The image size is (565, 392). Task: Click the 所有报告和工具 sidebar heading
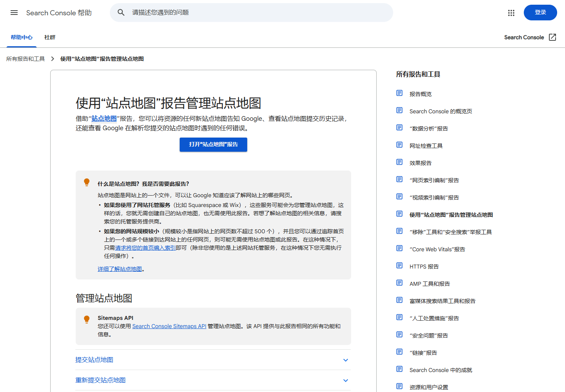(x=418, y=74)
